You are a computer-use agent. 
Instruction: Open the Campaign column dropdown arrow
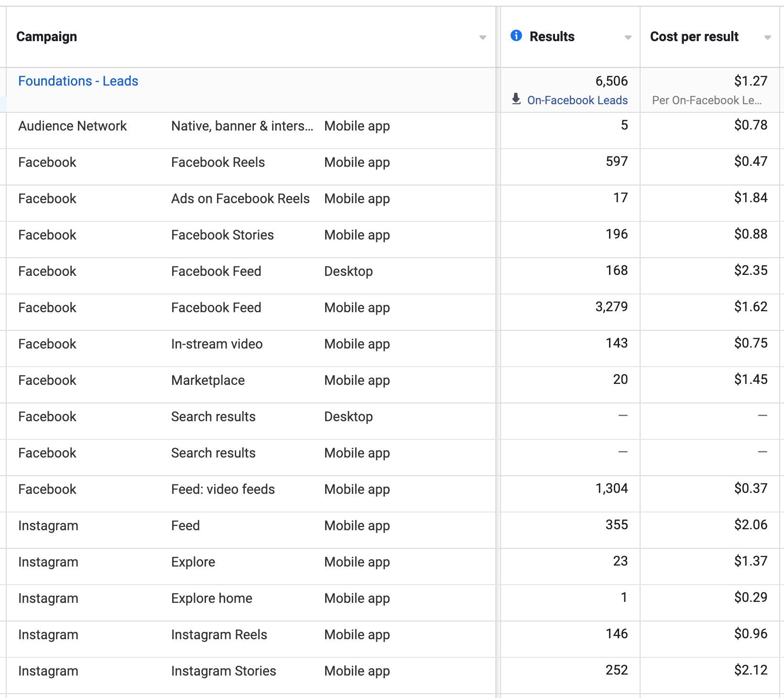tap(482, 37)
